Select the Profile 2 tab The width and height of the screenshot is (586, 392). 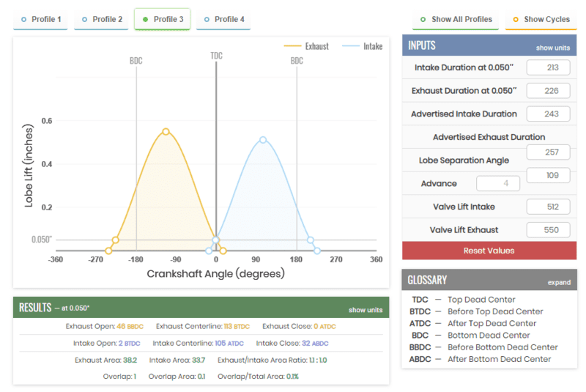pos(102,19)
